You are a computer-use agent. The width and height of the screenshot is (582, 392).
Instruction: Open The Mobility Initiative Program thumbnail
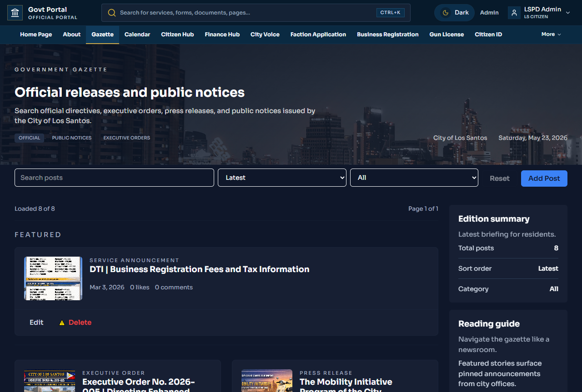[x=267, y=381]
